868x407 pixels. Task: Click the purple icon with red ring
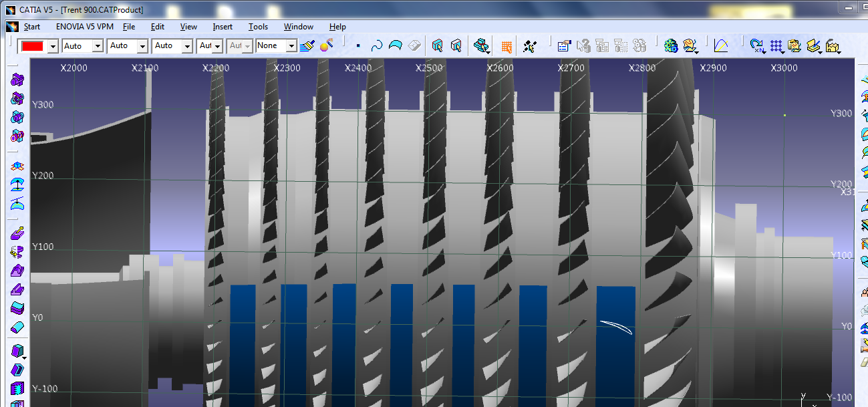[17, 136]
